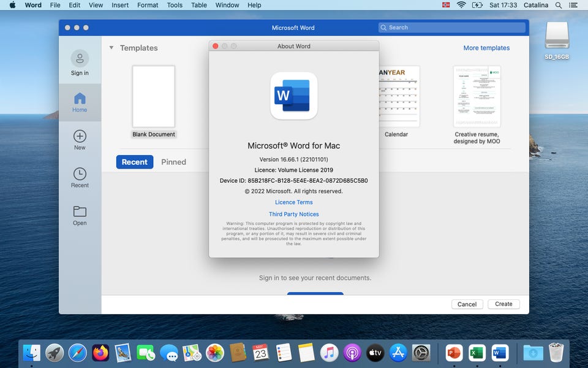This screenshot has height=368, width=588.
Task: Open Apple TV from the dock
Action: tap(375, 353)
